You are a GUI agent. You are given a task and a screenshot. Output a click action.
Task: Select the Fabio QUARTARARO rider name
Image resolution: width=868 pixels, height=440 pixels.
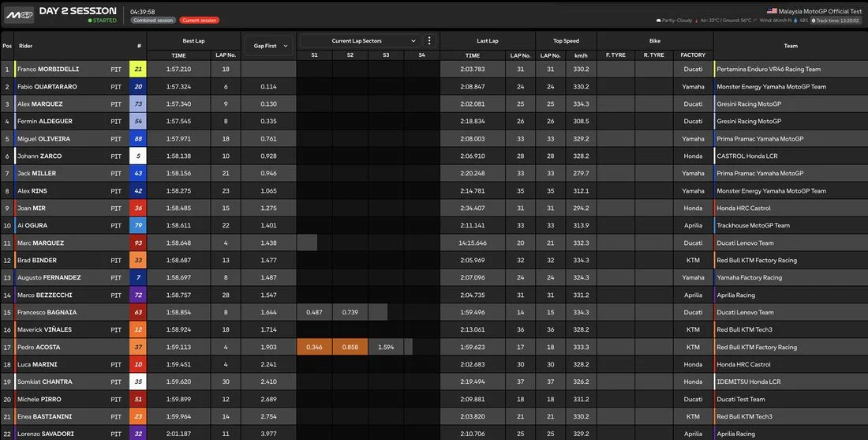pos(47,86)
